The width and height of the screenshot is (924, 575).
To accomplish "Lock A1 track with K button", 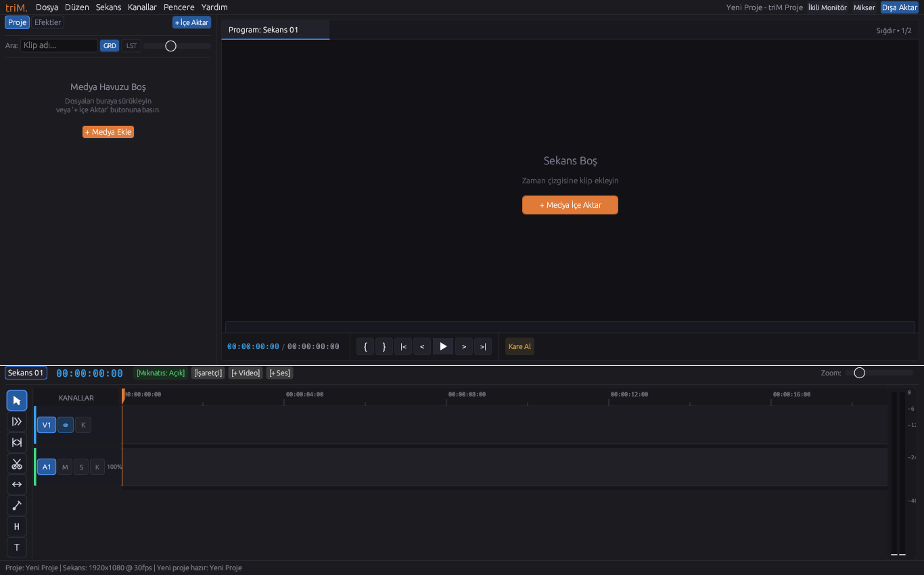I will [x=97, y=467].
